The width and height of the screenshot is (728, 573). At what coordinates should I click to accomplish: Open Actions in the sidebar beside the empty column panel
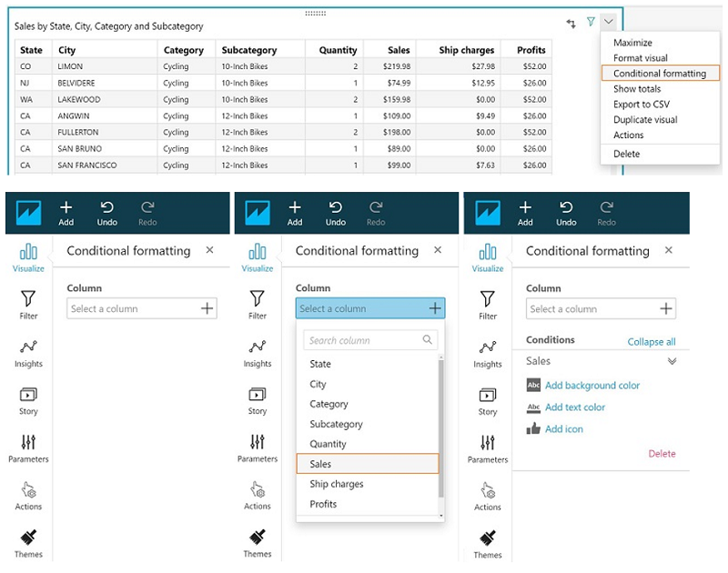28,497
